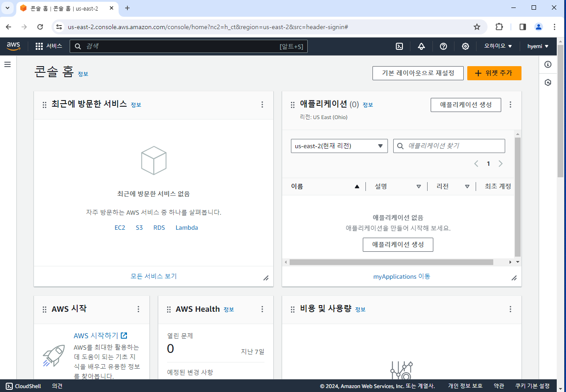This screenshot has width=566, height=392.
Task: Open the us-east-2(현재 리전) region selector
Action: [339, 146]
